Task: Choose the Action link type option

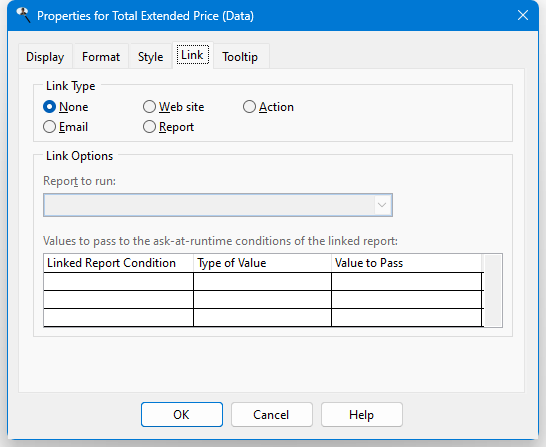Action: (249, 107)
